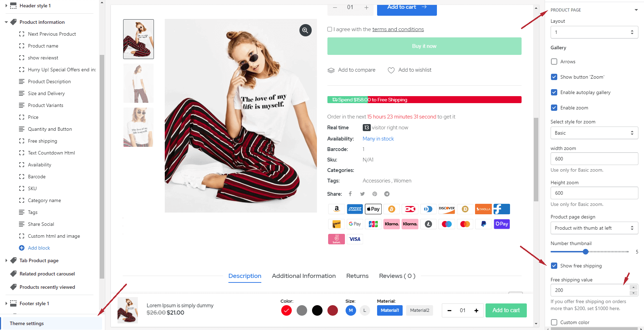Click the magnifier zoom icon on product image

coord(305,30)
